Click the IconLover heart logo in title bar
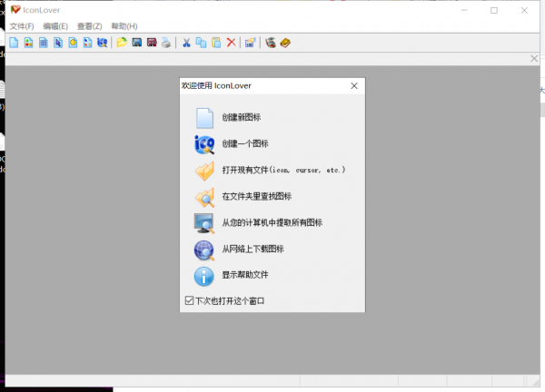Image resolution: width=545 pixels, height=392 pixels. point(15,10)
